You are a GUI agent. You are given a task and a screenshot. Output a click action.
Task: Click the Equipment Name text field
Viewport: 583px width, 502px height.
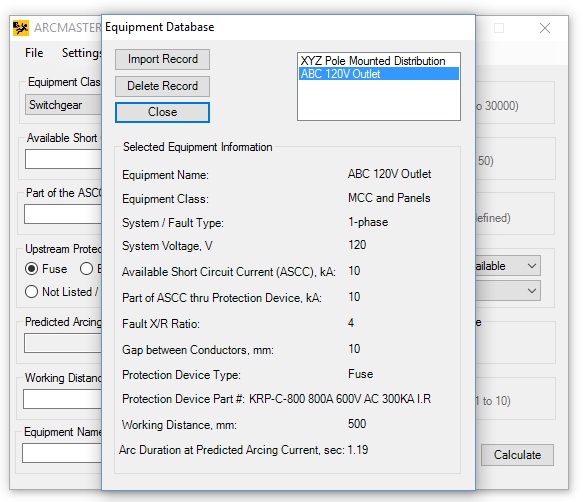coord(62,453)
